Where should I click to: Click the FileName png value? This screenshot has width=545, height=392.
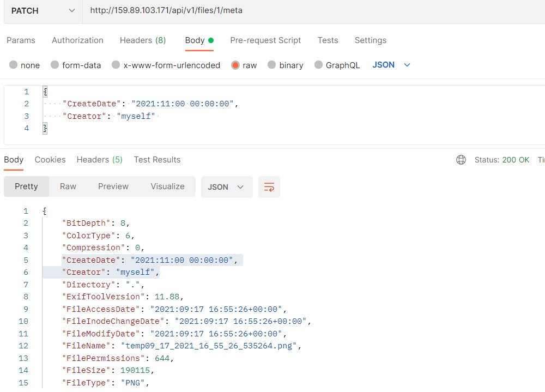click(x=209, y=346)
